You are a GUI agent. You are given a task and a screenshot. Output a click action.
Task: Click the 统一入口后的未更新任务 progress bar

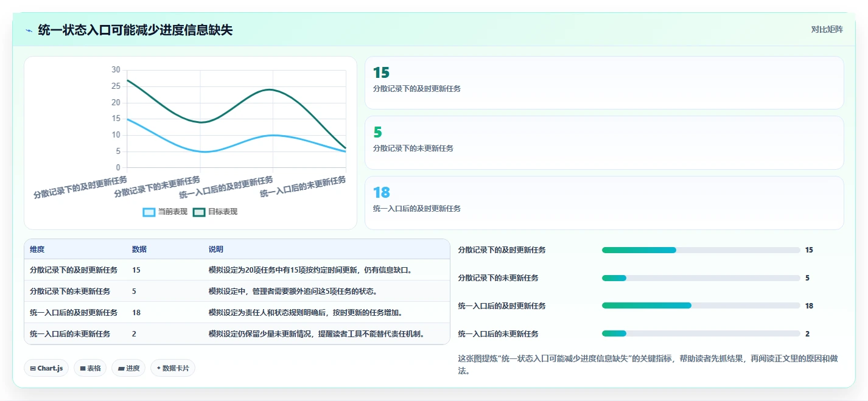tap(701, 334)
